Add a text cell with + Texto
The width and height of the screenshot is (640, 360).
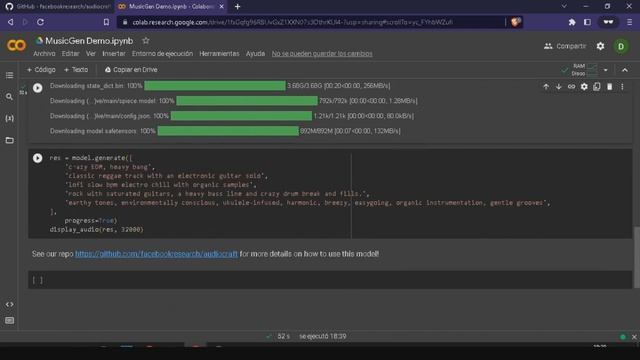pyautogui.click(x=76, y=70)
